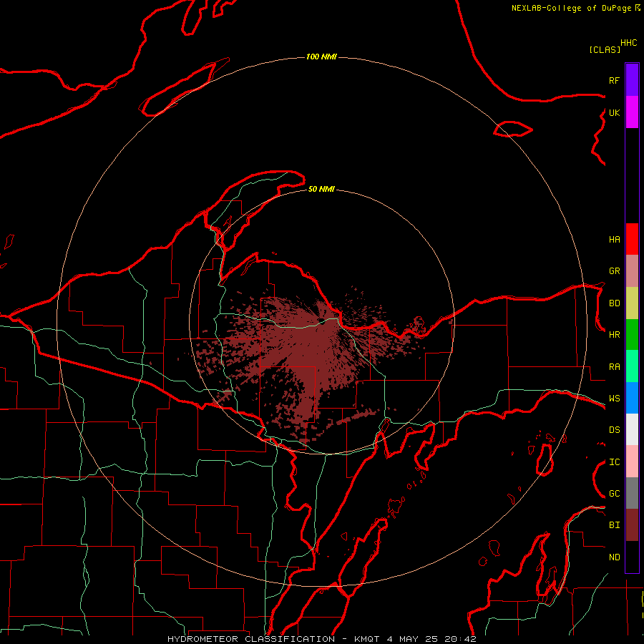The height and width of the screenshot is (644, 644).
Task: Click the WS legend label
Action: pyautogui.click(x=614, y=399)
